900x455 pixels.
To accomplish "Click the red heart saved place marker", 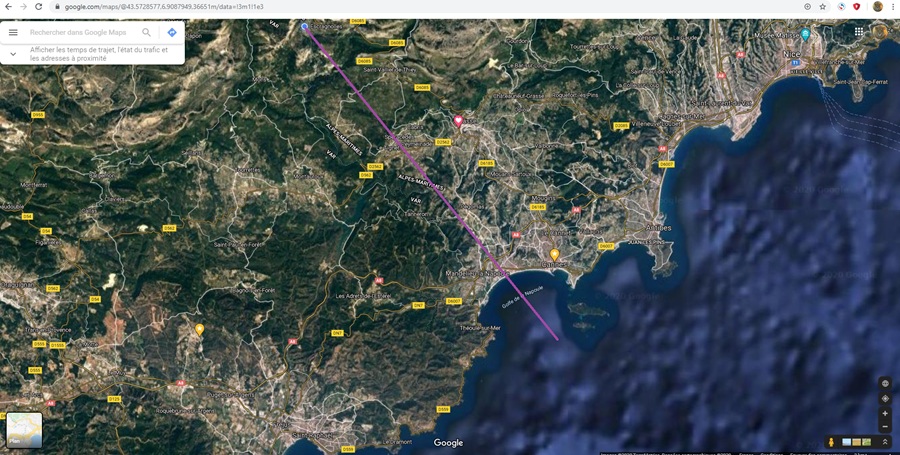I will pyautogui.click(x=459, y=121).
